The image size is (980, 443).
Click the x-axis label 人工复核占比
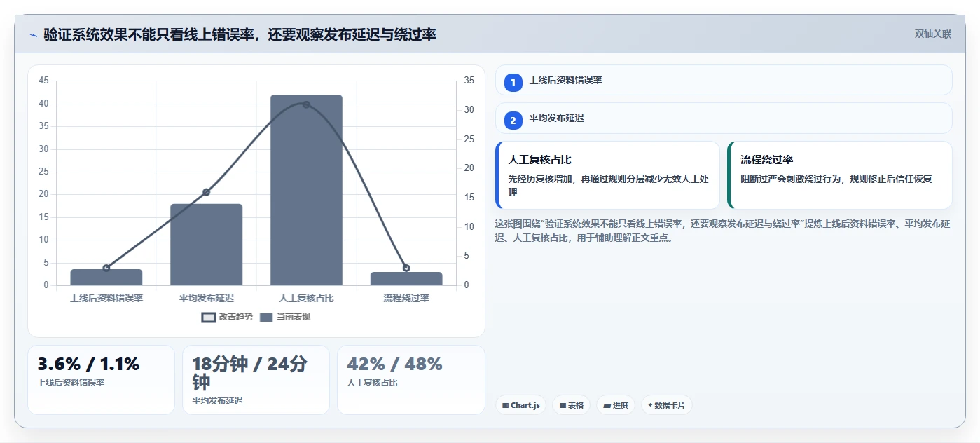(x=306, y=298)
